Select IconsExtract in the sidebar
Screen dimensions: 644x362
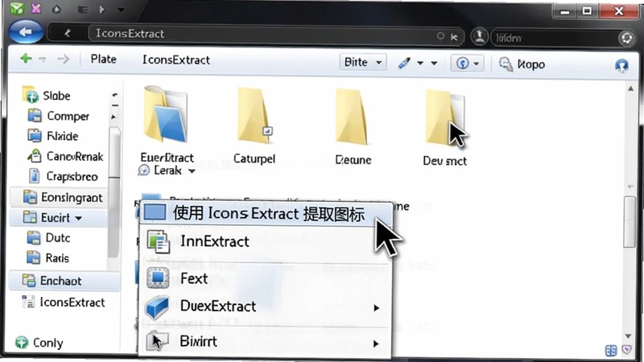click(x=72, y=302)
